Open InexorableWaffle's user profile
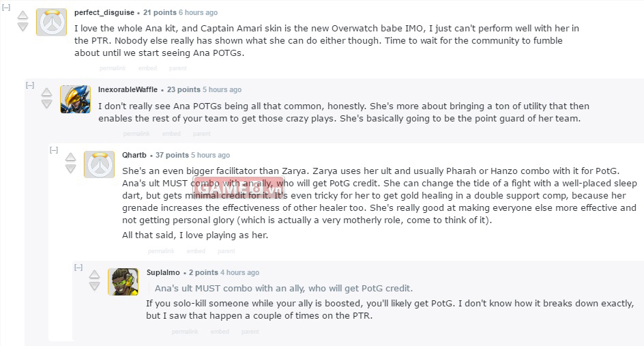 pyautogui.click(x=128, y=89)
